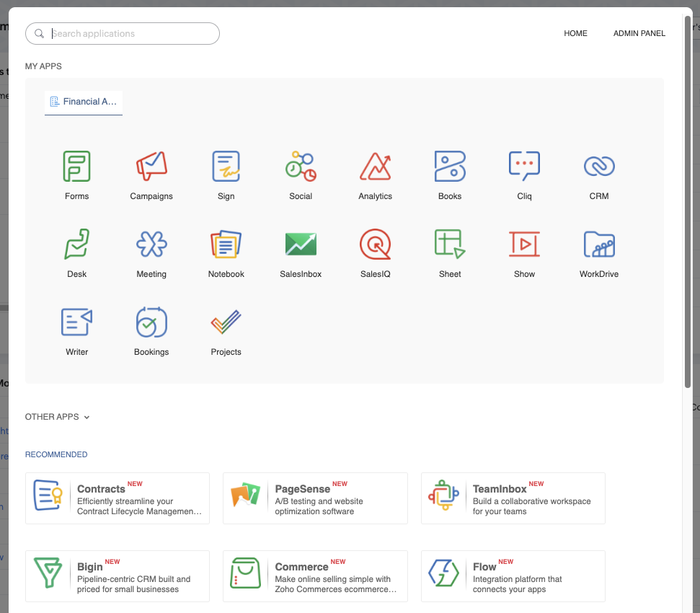The height and width of the screenshot is (613, 700).
Task: Open the Social app icon
Action: tap(301, 167)
